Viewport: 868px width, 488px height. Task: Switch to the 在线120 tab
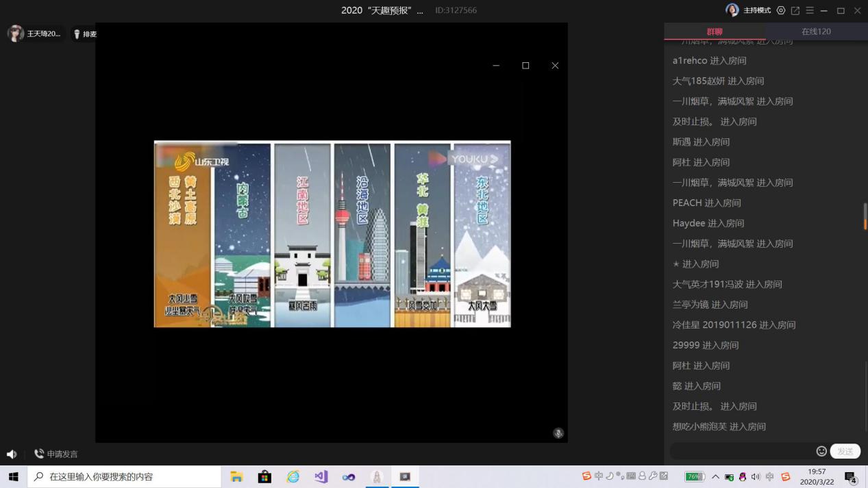[x=816, y=31]
